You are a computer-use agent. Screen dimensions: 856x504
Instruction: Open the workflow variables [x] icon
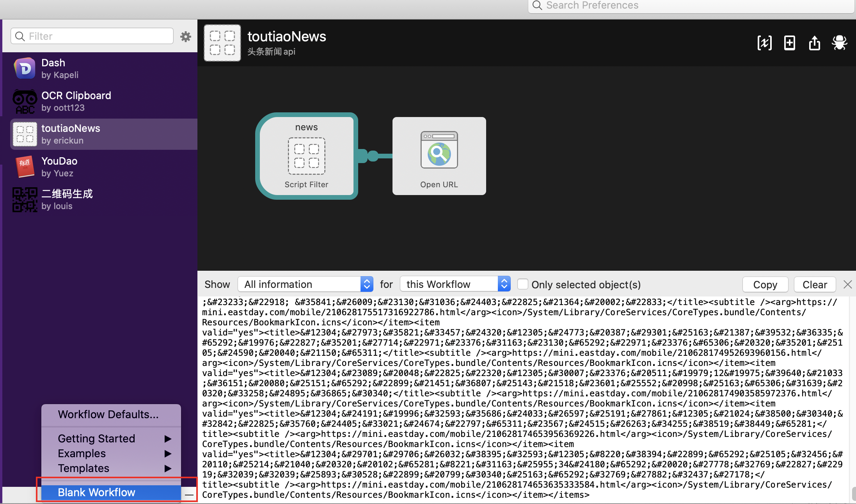coord(764,43)
